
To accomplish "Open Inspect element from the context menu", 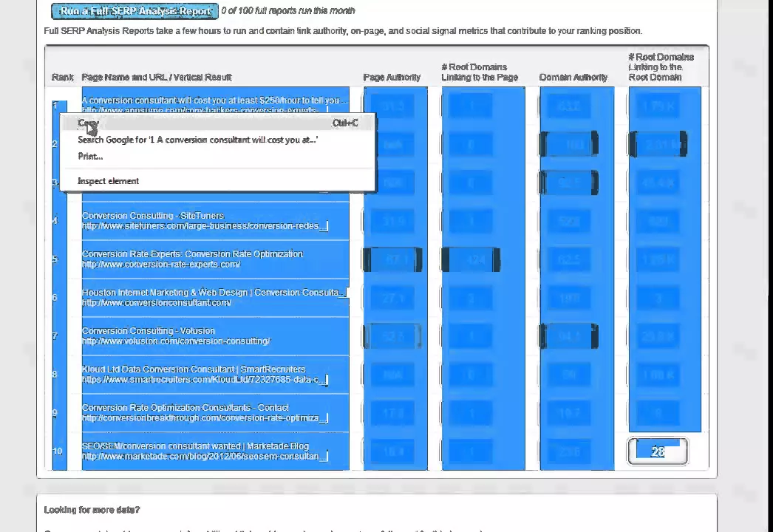I will (217, 181).
